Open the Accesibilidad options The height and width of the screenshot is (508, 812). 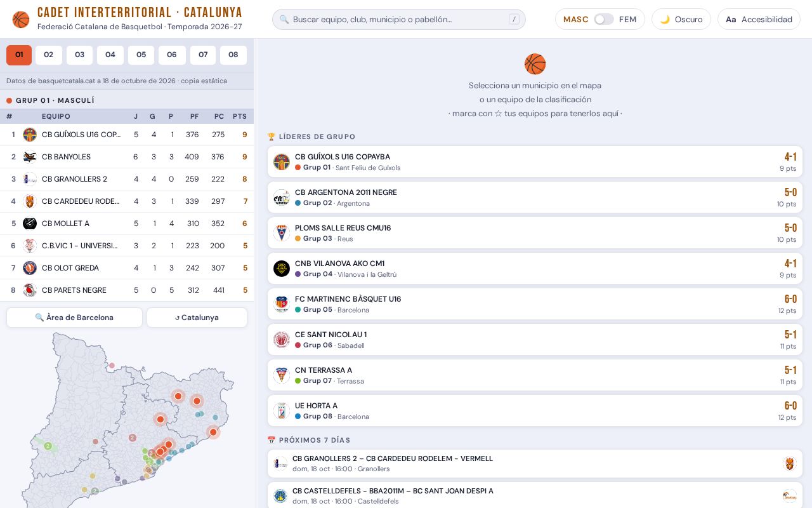[759, 20]
